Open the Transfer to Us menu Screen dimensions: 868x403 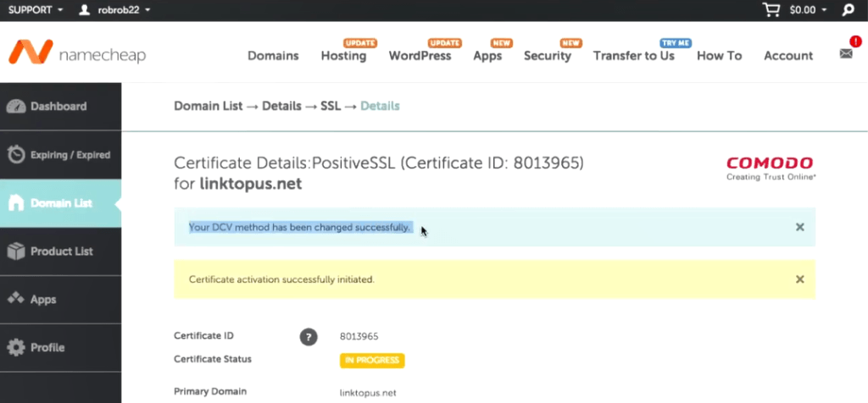[634, 56]
